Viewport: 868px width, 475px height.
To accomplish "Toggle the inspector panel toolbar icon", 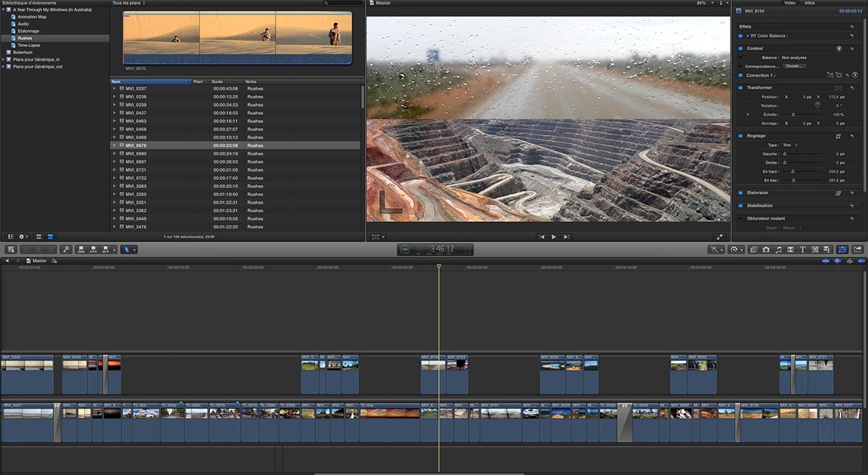I will click(x=843, y=249).
